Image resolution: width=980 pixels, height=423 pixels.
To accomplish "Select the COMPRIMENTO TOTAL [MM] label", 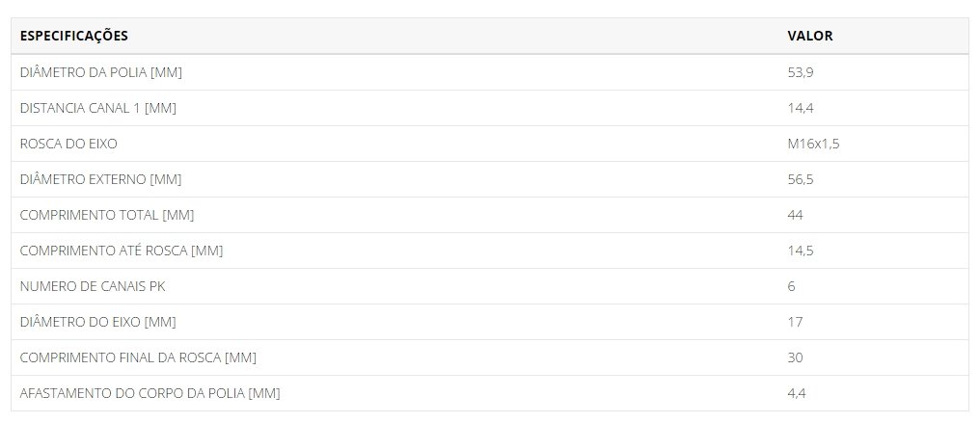I will 107,215.
